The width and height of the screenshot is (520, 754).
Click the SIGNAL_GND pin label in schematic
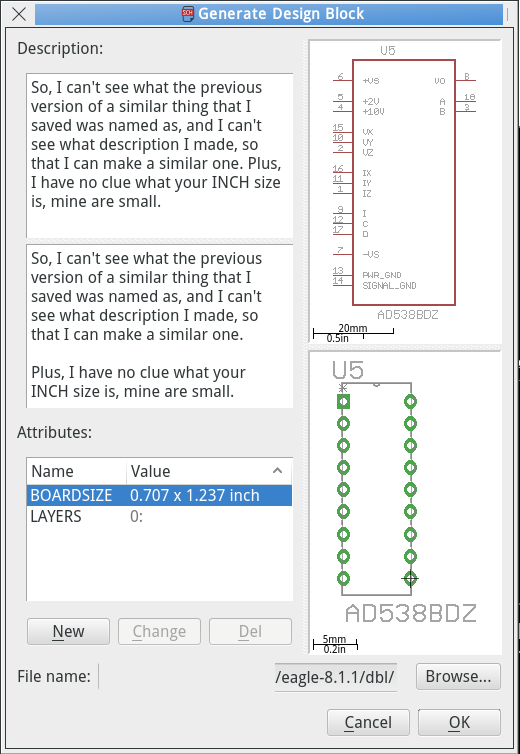tap(389, 286)
